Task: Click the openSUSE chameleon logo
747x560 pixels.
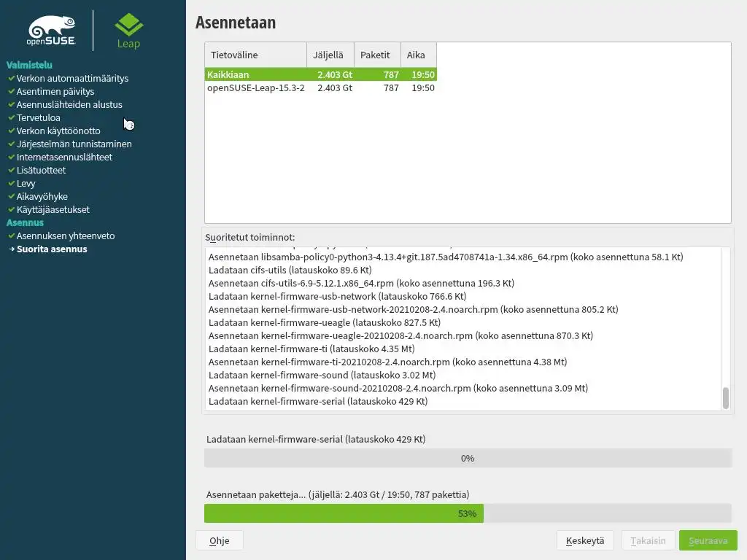Action: (x=52, y=31)
